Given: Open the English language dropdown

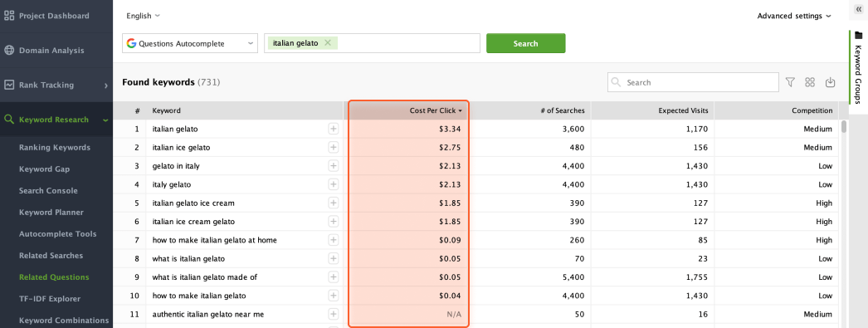Looking at the screenshot, I should pos(143,16).
